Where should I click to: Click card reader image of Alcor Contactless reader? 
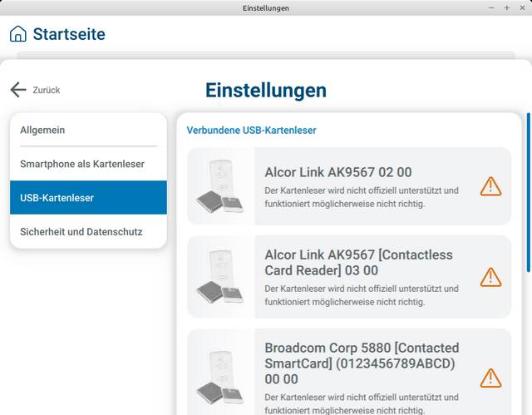[x=220, y=277]
